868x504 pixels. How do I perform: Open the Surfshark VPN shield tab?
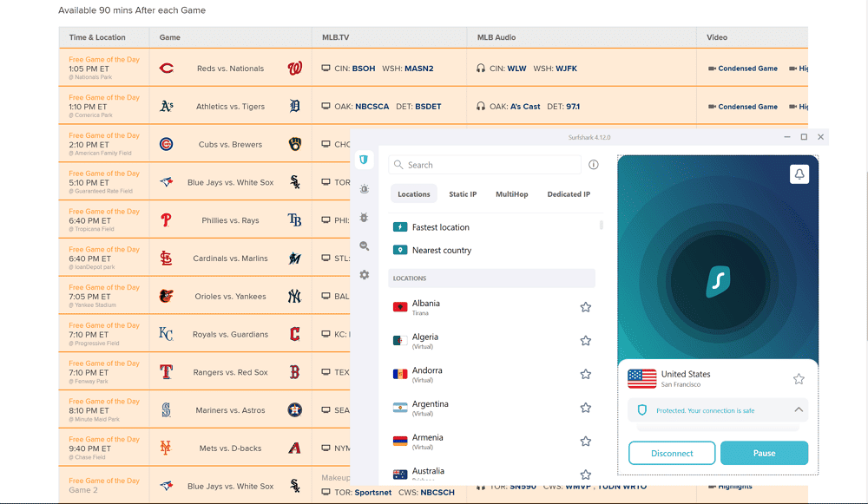click(364, 160)
